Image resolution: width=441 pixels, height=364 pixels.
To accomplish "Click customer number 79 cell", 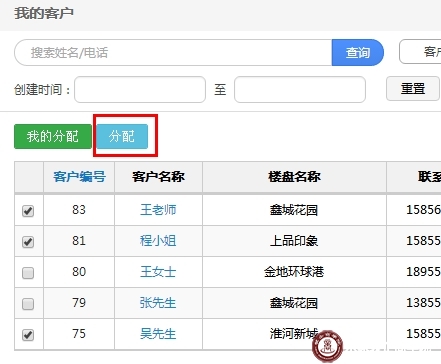I will point(79,303).
